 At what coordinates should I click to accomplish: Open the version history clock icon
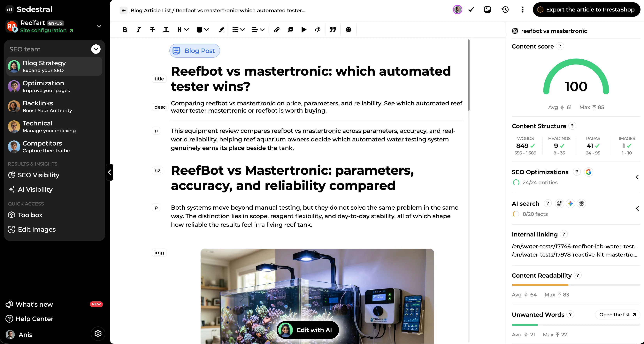coord(505,10)
